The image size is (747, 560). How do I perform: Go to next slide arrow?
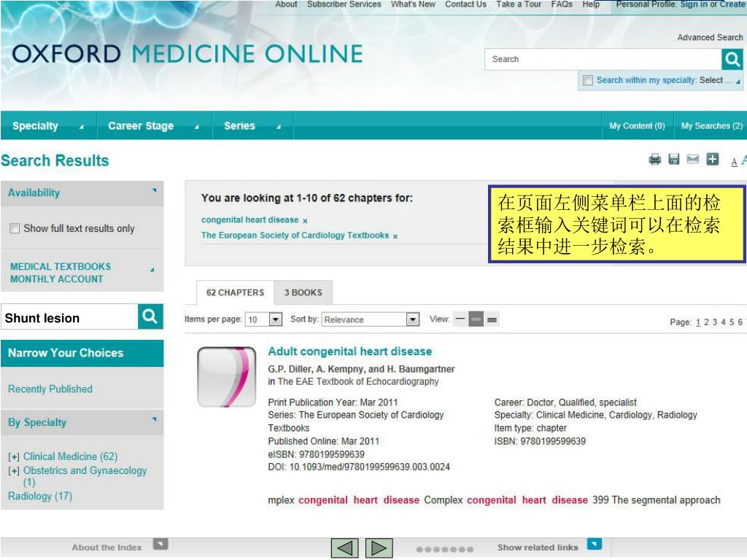click(379, 548)
